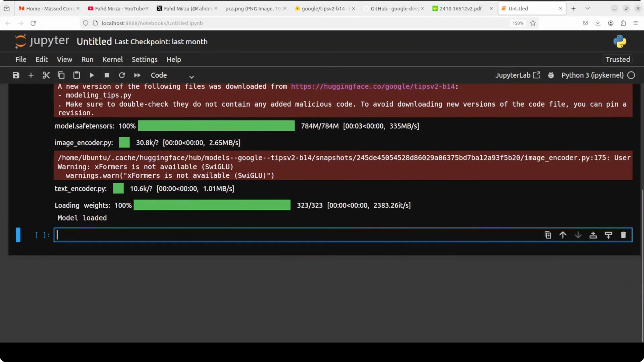List all tabs with the chevron dropdown
Viewport: 644px width, 362px height.
(587, 8)
